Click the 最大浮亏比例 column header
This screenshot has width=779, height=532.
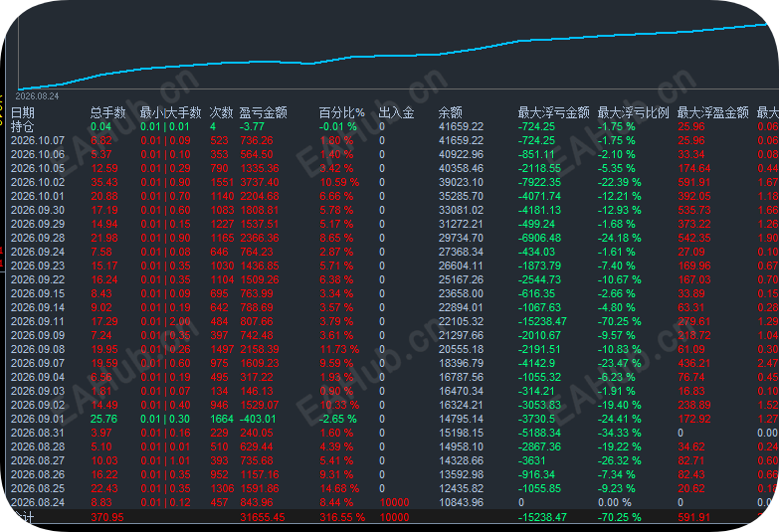pyautogui.click(x=633, y=112)
